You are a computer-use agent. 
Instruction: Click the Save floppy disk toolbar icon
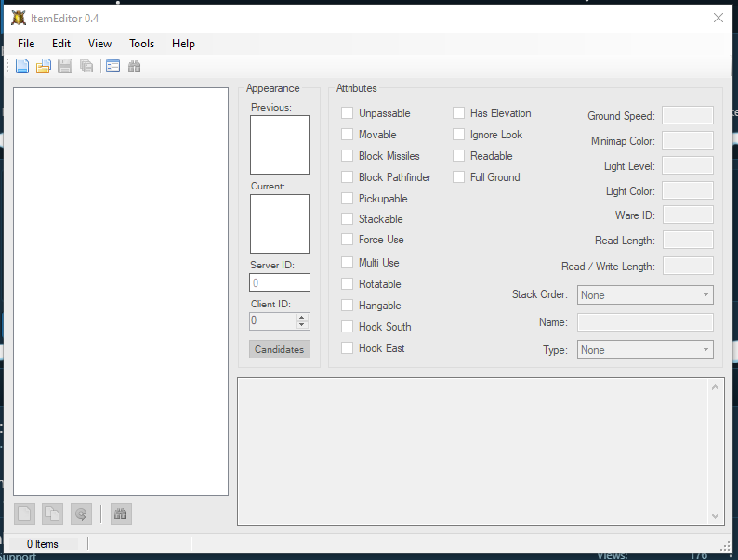click(65, 66)
